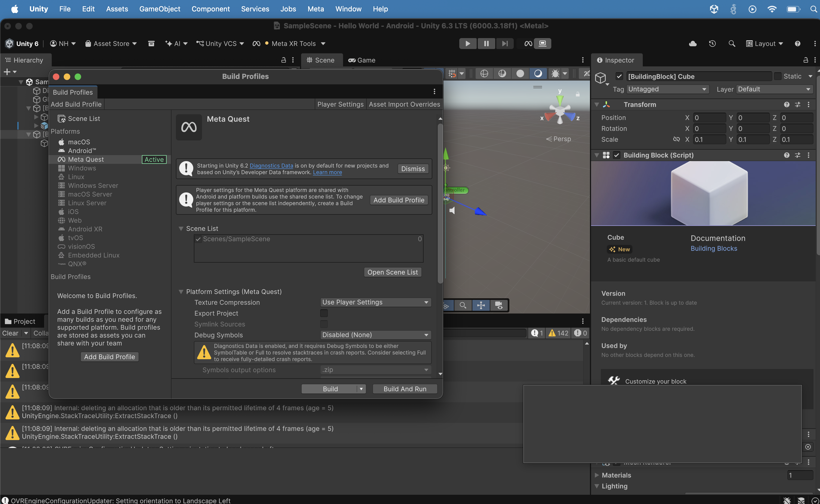Screen dimensions: 820x504
Task: Toggle Building Block script enabled checkbox
Action: pos(617,155)
